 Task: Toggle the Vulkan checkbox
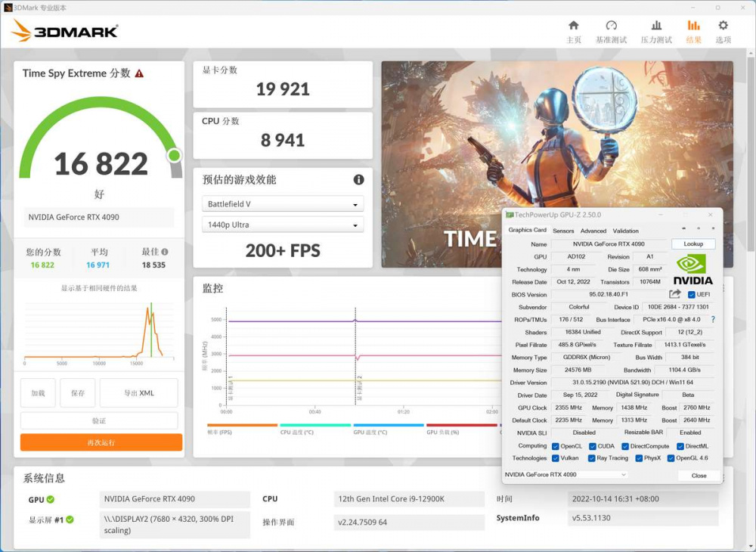(x=556, y=458)
